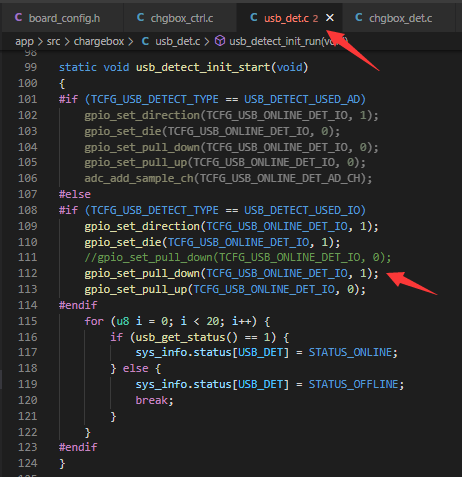Expand the chargebox breadcrumb segment

(x=99, y=41)
